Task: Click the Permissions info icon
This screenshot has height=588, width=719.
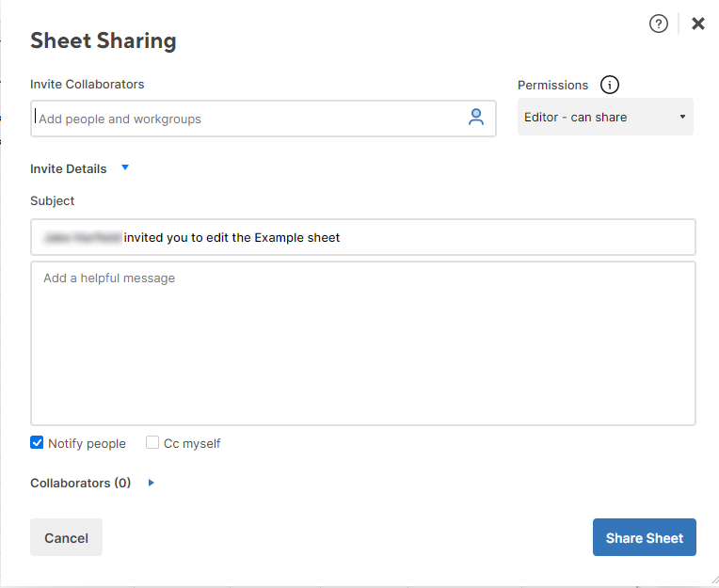Action: point(610,86)
